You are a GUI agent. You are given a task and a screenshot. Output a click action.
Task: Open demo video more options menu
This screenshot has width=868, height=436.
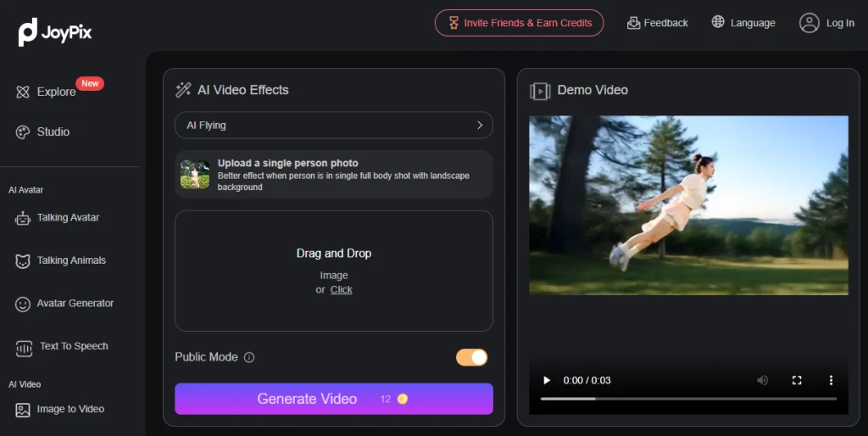click(831, 380)
